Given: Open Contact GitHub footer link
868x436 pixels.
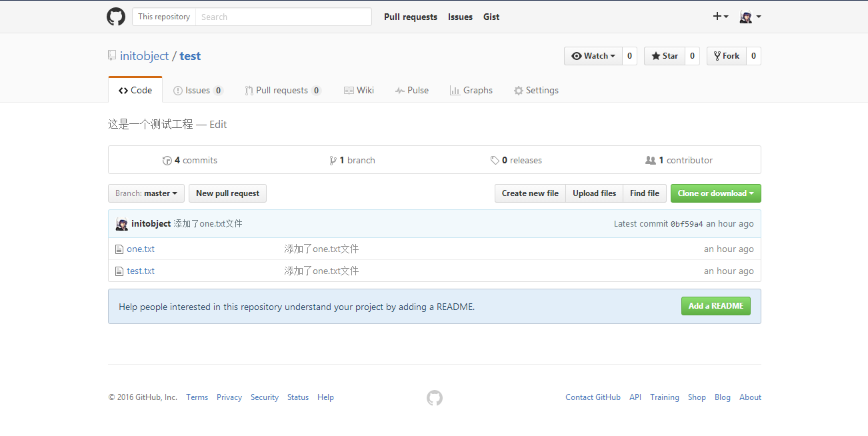Looking at the screenshot, I should point(593,397).
